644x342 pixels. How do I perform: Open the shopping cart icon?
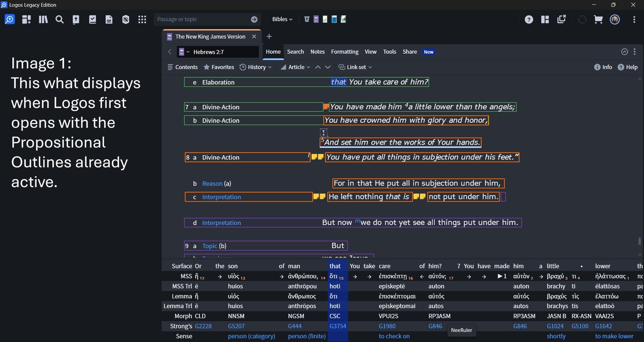click(x=598, y=19)
